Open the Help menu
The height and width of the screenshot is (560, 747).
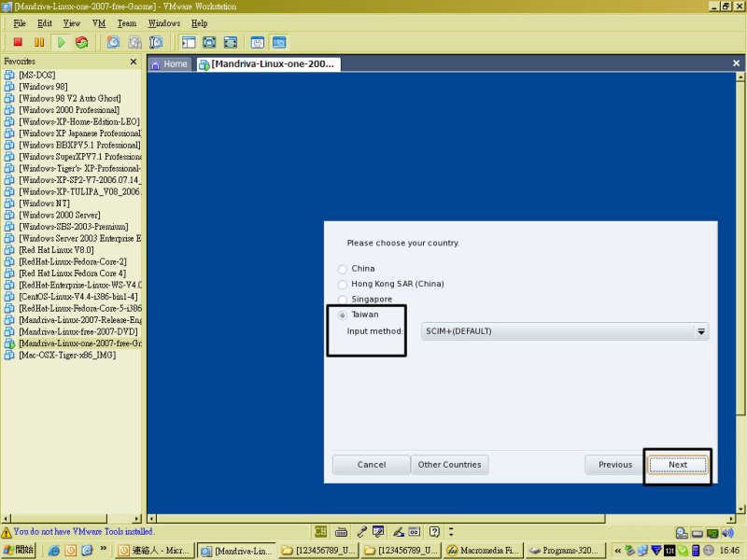click(x=200, y=23)
